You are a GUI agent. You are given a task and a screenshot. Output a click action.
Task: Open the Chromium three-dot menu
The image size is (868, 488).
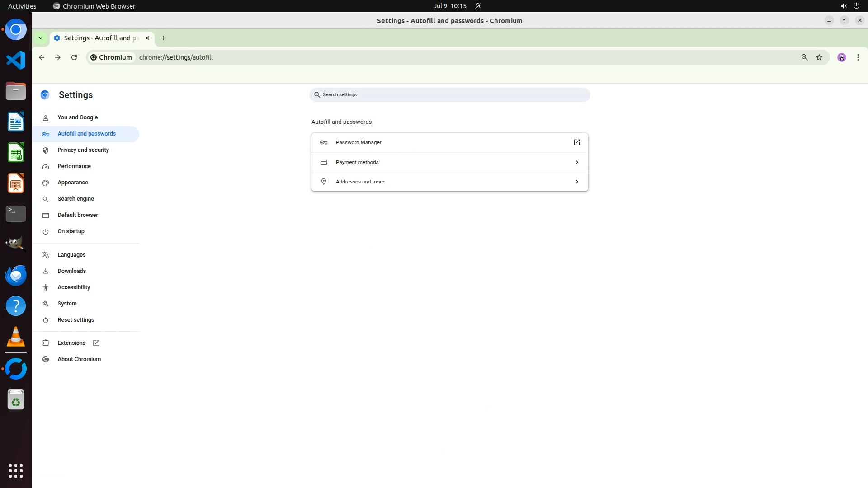[858, 57]
